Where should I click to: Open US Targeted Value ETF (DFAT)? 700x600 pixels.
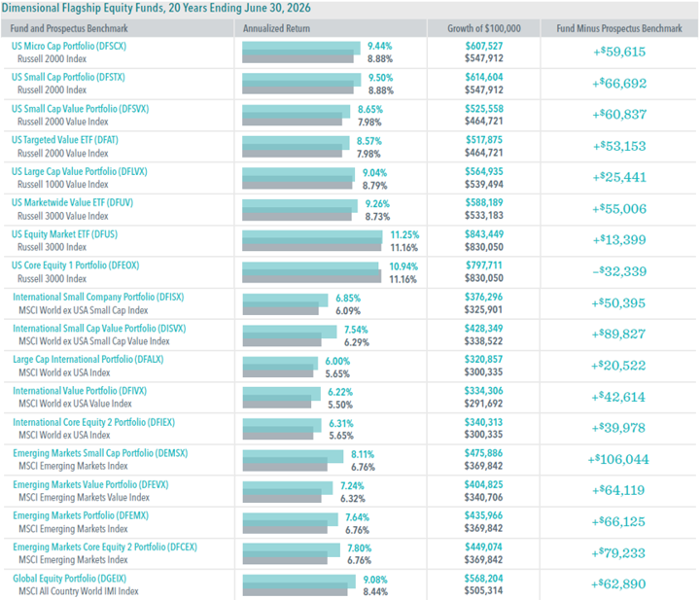coord(65,140)
